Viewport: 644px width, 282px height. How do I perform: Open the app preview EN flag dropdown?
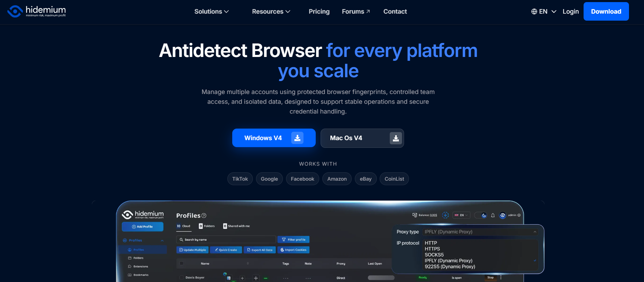click(x=461, y=215)
